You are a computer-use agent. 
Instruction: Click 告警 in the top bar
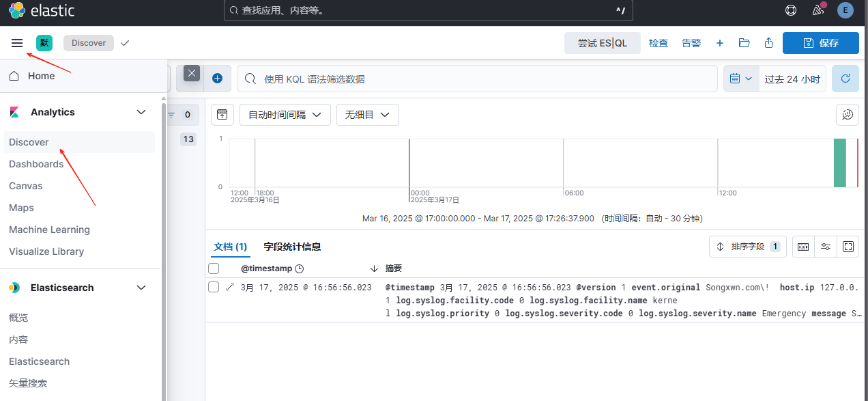(x=691, y=43)
